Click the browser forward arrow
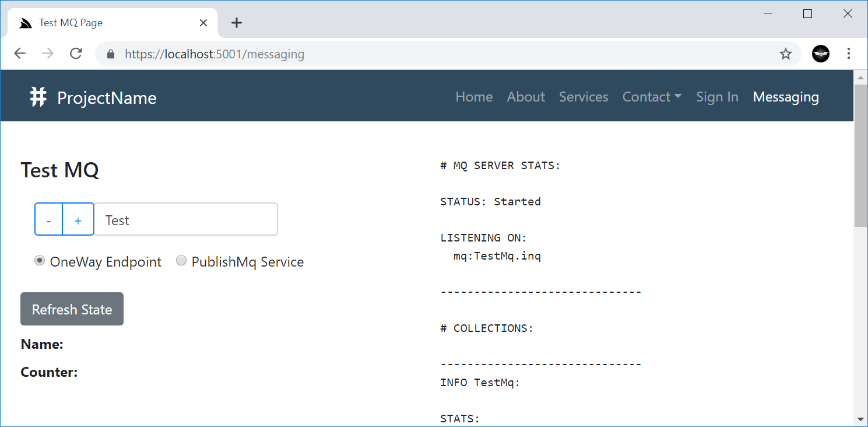The width and height of the screenshot is (868, 427). [48, 54]
